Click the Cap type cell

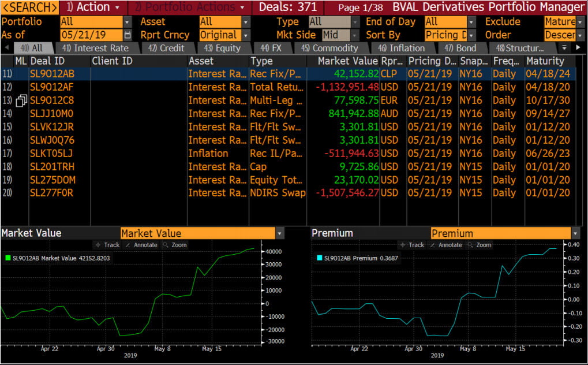click(259, 167)
